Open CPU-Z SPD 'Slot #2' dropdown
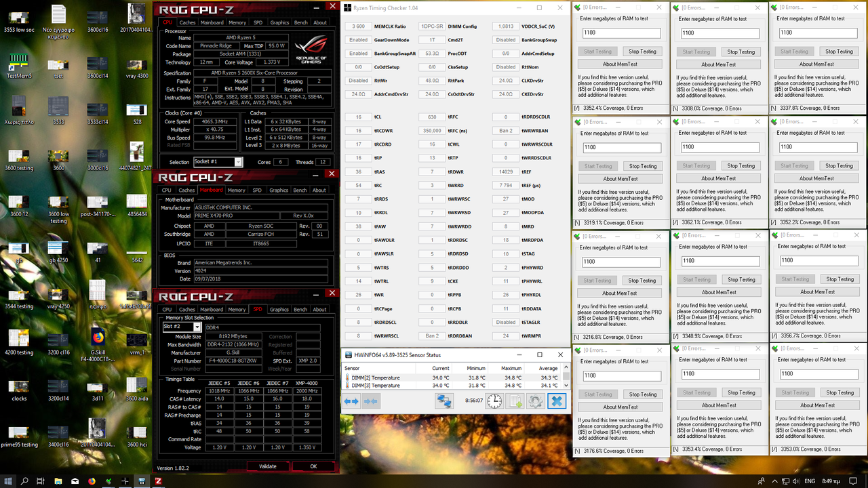The width and height of the screenshot is (868, 488). pos(197,327)
